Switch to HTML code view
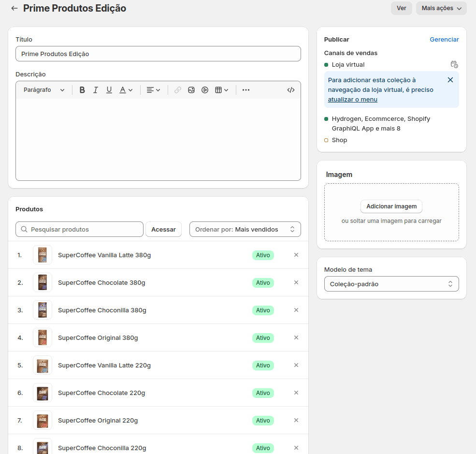 (x=291, y=90)
